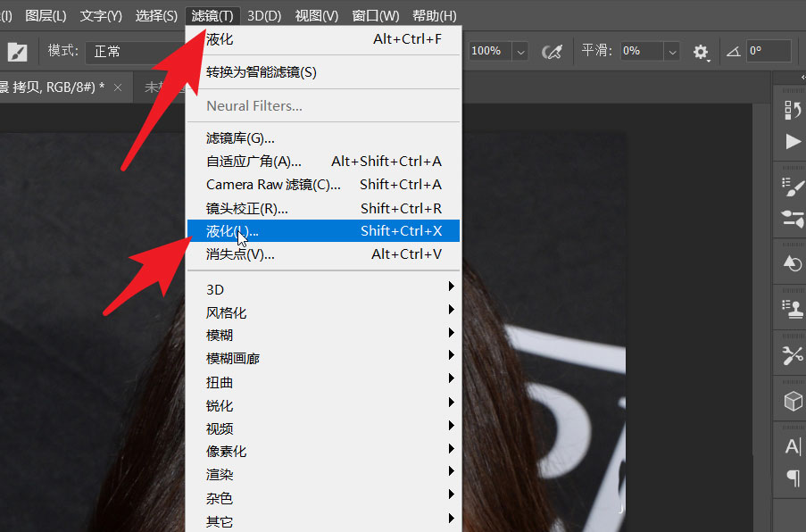Choose 转换为智能滤镜(S)

pos(323,72)
